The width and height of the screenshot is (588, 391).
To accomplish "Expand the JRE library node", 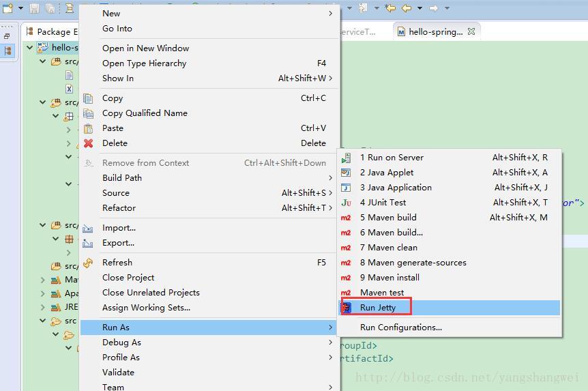I will pos(43,307).
